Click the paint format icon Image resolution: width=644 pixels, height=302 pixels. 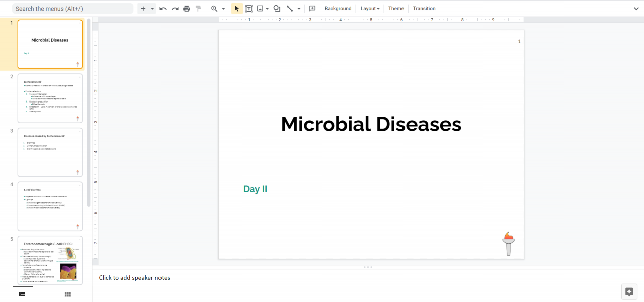[x=198, y=9]
